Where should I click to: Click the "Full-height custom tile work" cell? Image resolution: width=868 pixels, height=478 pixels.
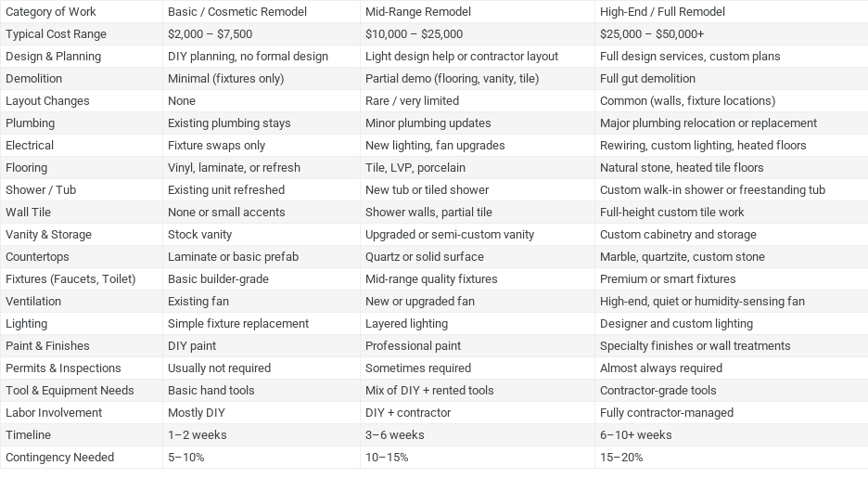[x=672, y=213]
